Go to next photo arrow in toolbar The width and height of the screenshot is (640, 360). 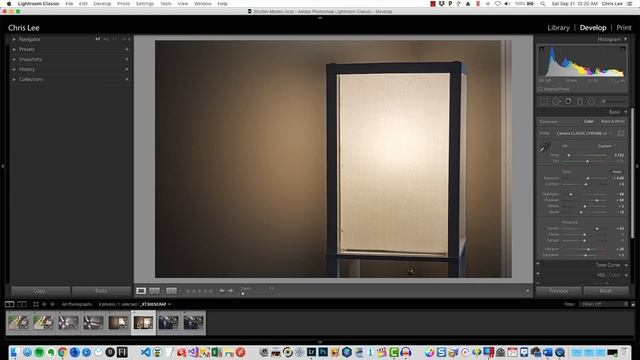(x=231, y=291)
